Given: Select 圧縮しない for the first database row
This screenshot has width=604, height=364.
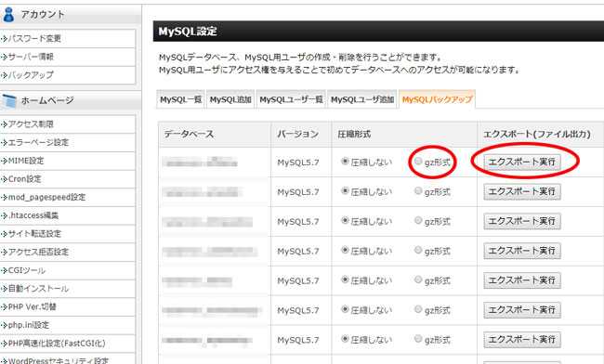Looking at the screenshot, I should [x=345, y=162].
